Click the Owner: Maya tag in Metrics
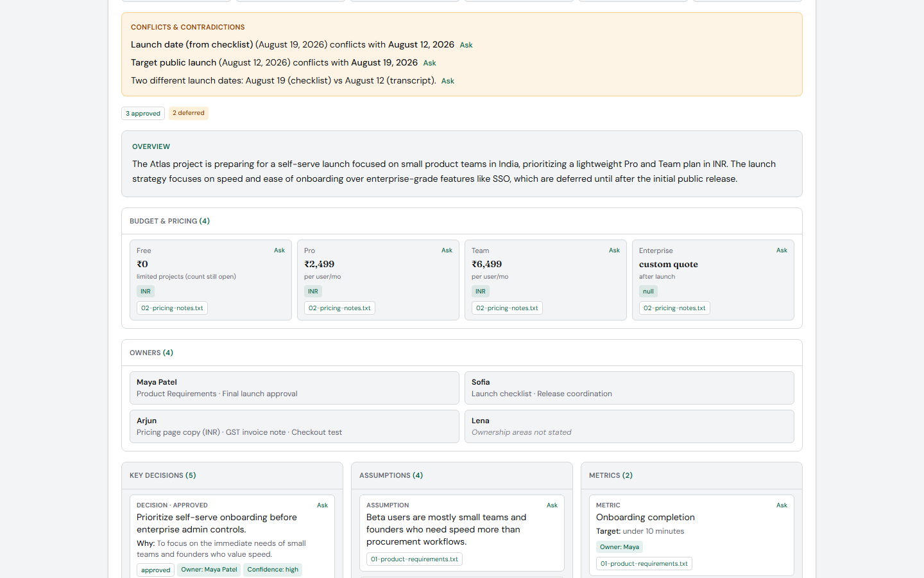 (619, 547)
